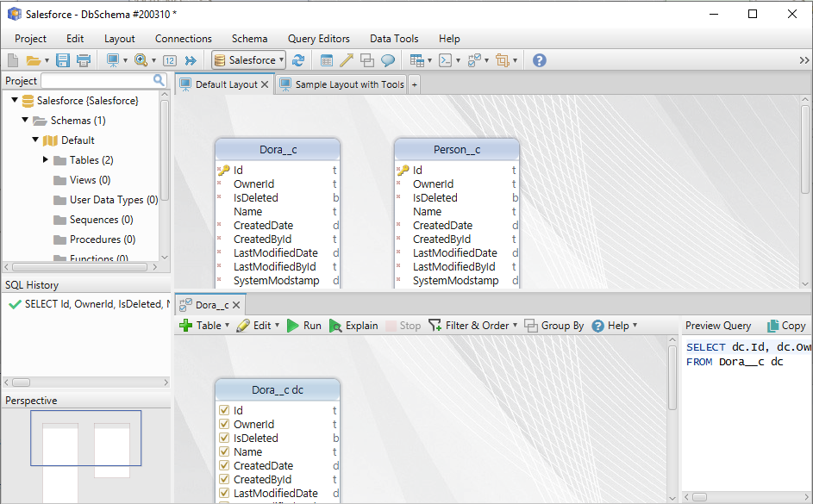Open the SQL editor terminal icon

tap(446, 60)
